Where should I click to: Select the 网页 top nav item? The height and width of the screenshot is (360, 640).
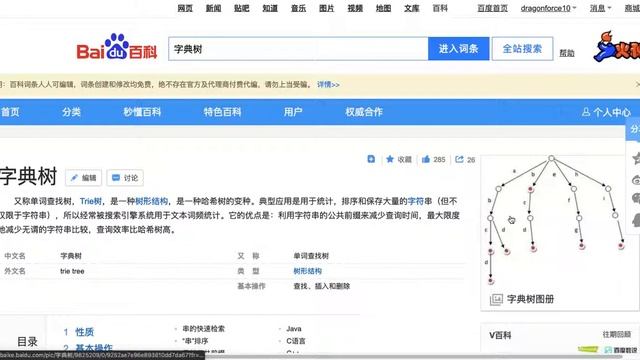point(185,8)
